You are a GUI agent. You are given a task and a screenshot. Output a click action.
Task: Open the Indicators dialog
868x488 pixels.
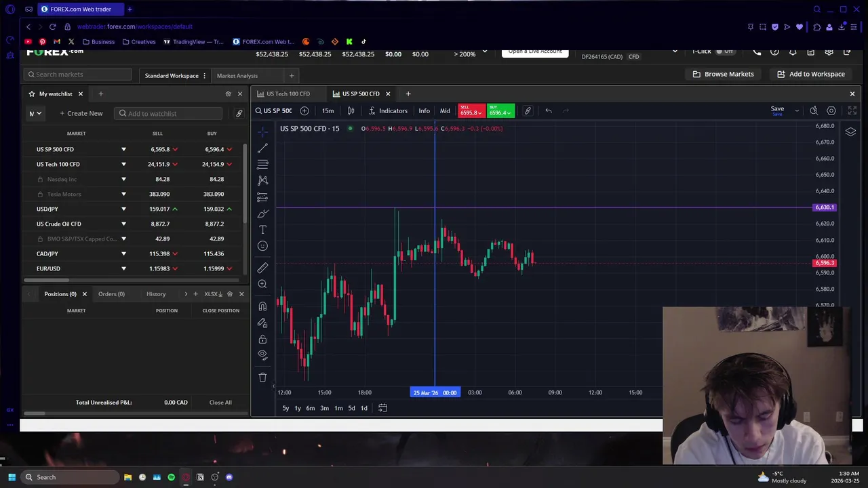coord(388,110)
